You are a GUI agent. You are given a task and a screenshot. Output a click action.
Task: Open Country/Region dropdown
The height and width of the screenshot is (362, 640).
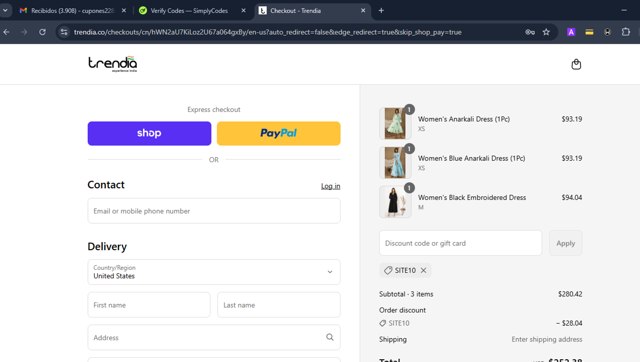[214, 272]
